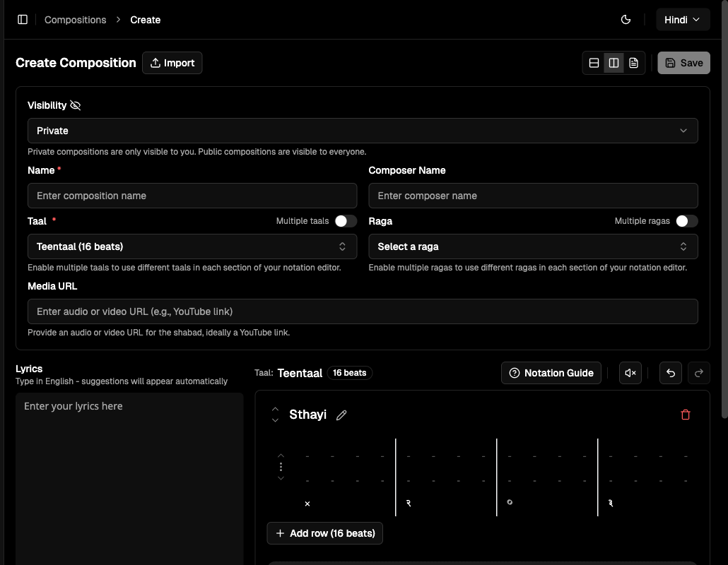
Task: Enable the Multiple ragas switch
Action: coord(684,220)
